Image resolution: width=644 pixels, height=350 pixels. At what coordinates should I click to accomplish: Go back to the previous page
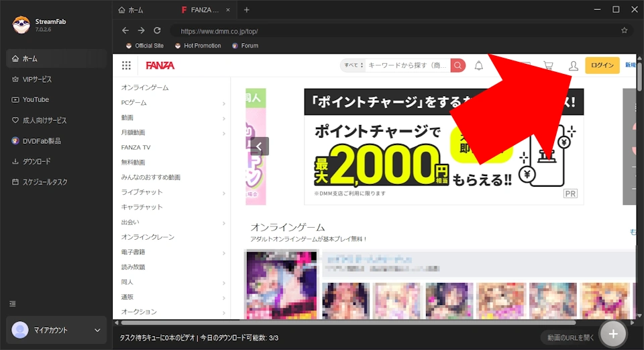125,30
